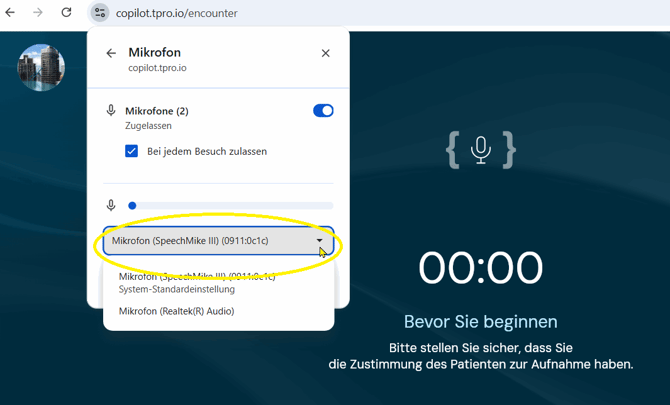Click the 00:00 recording timer
Image resolution: width=670 pixels, height=405 pixels.
481,268
